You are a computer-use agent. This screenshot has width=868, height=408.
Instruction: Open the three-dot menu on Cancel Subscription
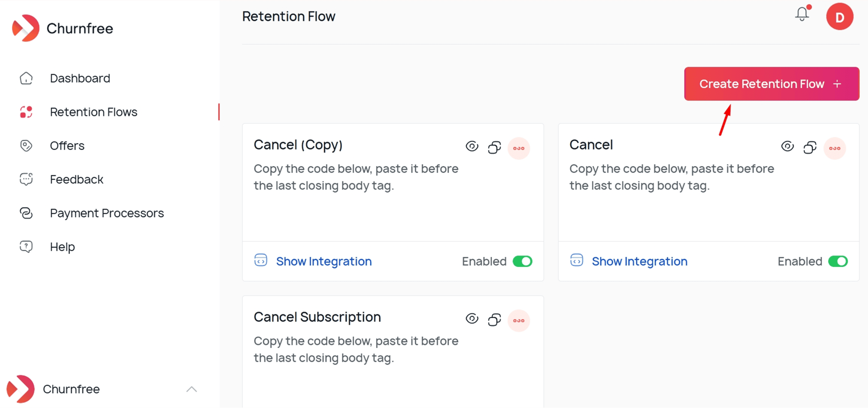tap(519, 320)
